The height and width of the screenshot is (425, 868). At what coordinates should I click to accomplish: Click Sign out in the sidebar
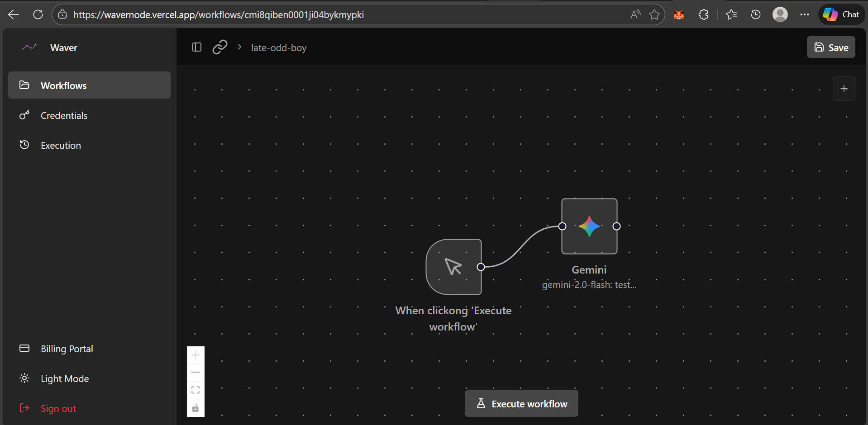pos(58,408)
